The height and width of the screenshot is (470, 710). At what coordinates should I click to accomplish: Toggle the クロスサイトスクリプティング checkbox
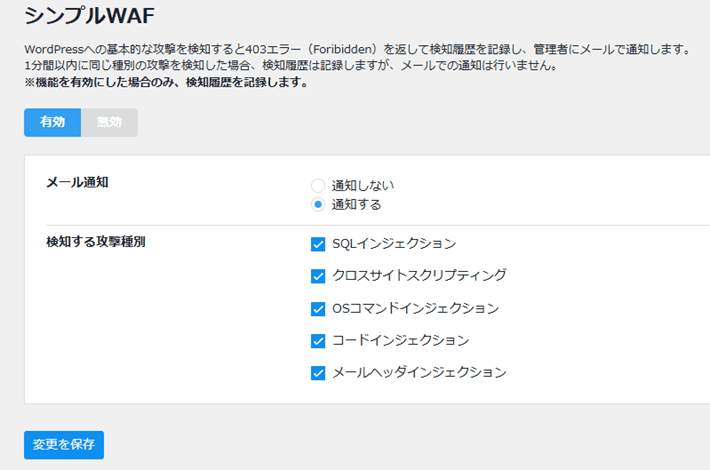click(318, 276)
